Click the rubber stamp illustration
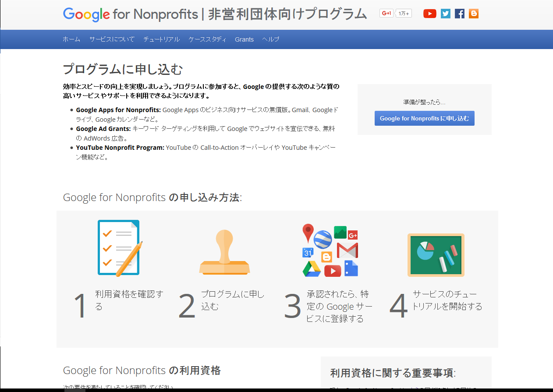Image resolution: width=553 pixels, height=392 pixels. pyautogui.click(x=224, y=253)
